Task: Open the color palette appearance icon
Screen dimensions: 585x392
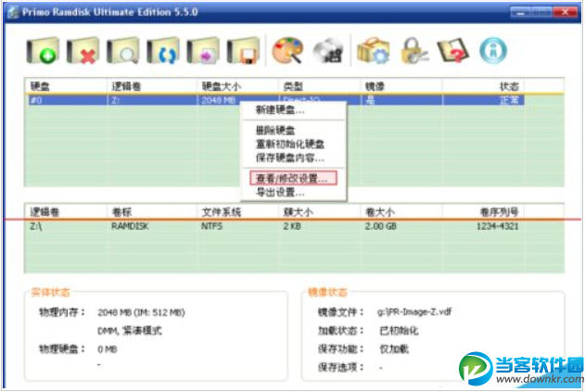Action: tap(287, 50)
